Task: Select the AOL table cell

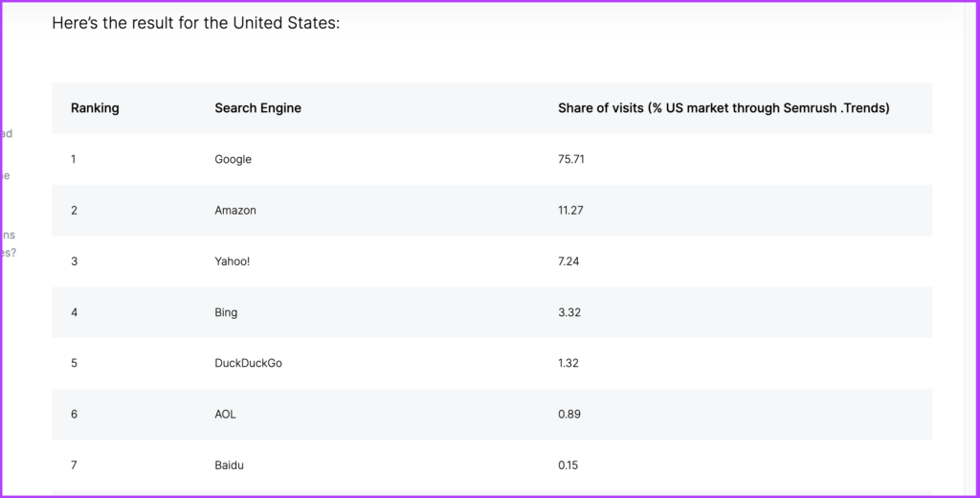Action: coord(225,414)
